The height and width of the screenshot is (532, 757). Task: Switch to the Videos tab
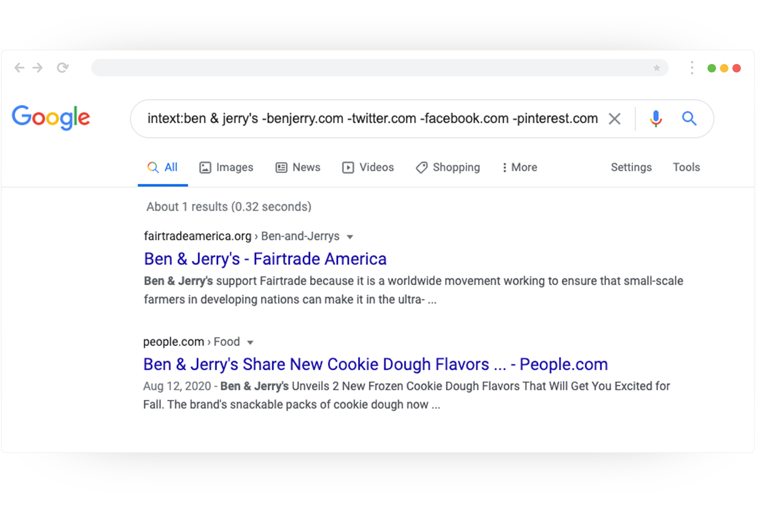coord(368,168)
